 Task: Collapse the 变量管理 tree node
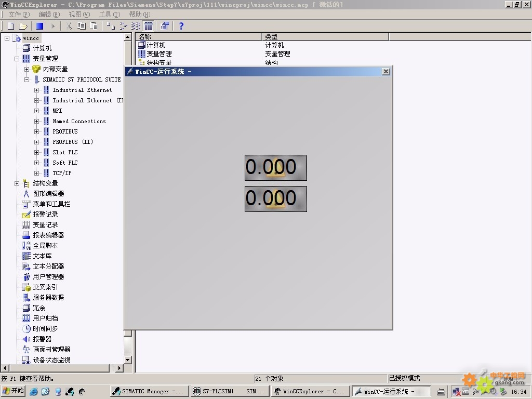coord(17,59)
